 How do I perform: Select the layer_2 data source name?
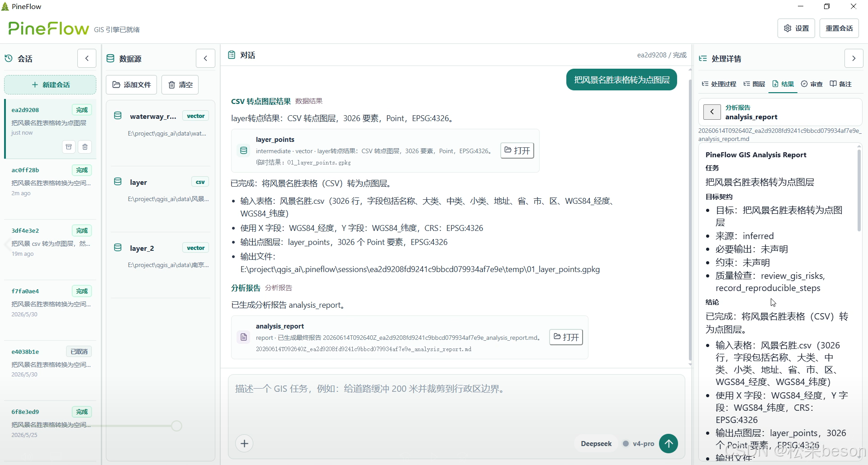[142, 248]
